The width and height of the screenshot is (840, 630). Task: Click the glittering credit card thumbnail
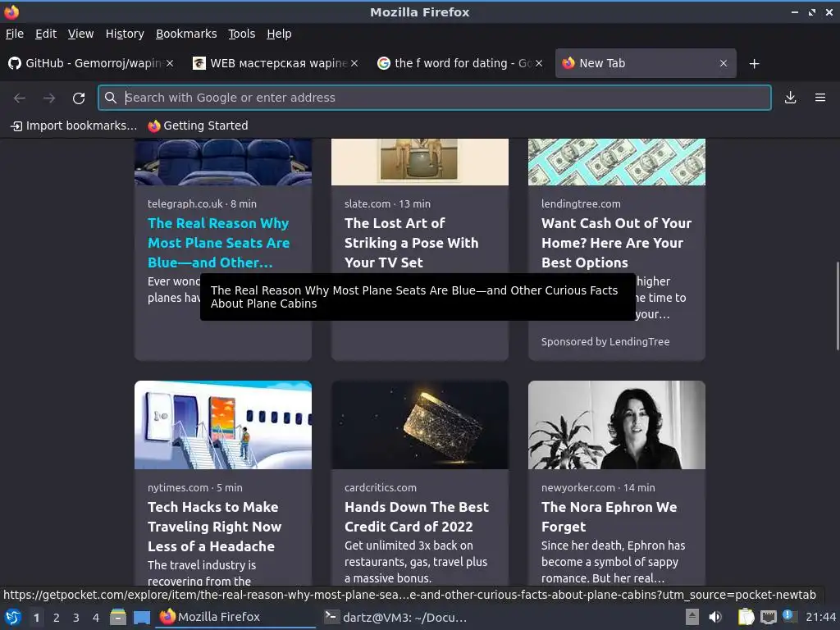pos(419,425)
